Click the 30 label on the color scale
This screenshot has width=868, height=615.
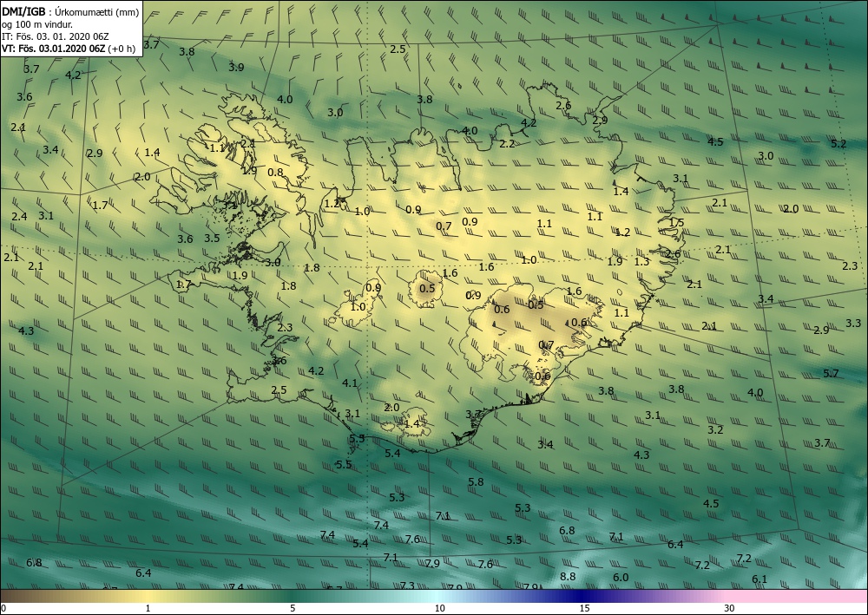pyautogui.click(x=730, y=609)
